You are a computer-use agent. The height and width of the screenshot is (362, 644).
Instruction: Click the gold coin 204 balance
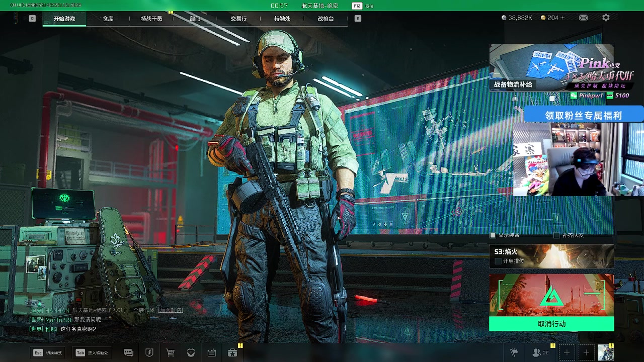point(552,18)
